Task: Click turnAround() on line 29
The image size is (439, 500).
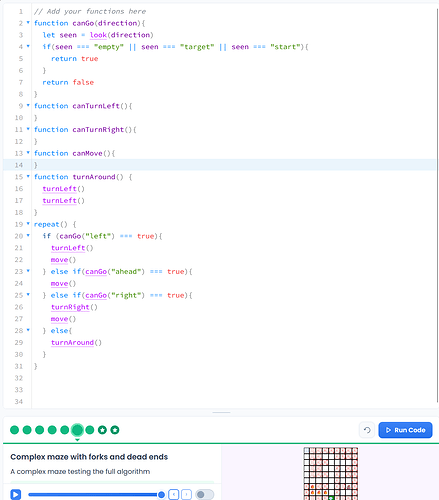Action: pos(76,343)
